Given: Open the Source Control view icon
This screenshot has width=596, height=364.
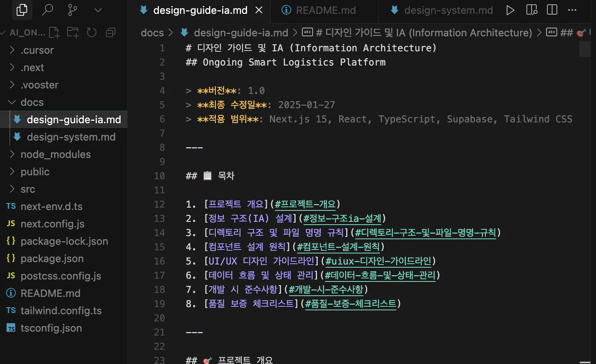Looking at the screenshot, I should point(73,10).
